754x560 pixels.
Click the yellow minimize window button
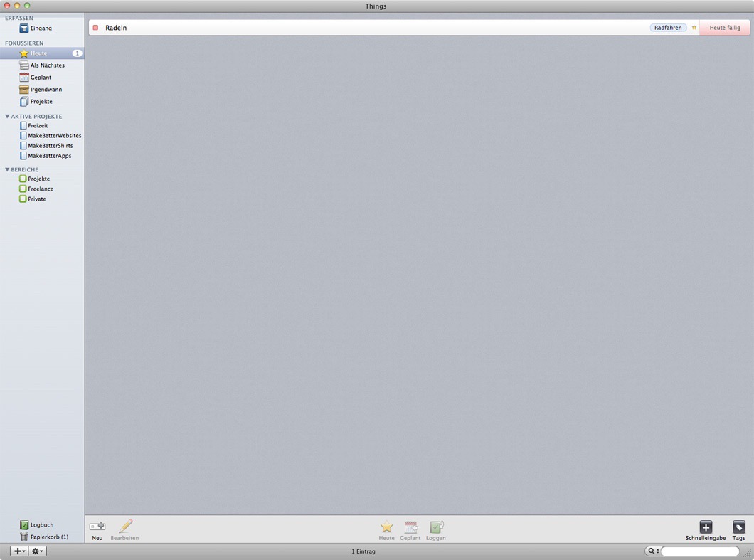17,5
